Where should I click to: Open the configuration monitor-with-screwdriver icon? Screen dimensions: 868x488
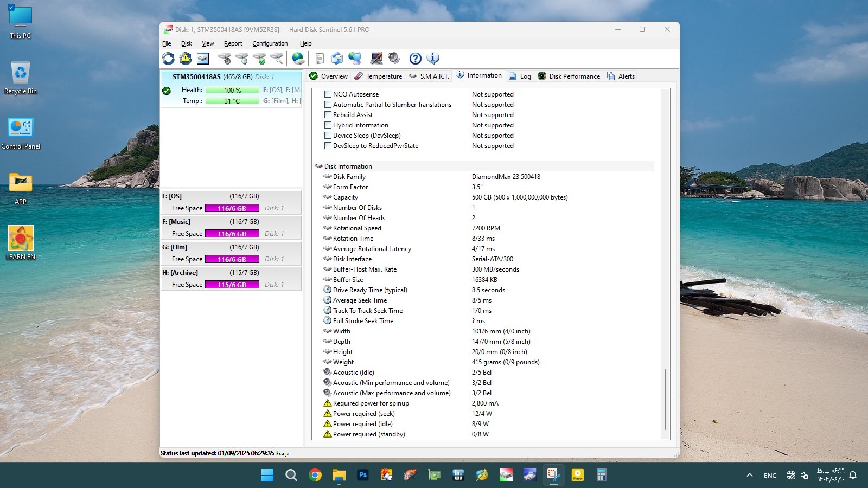(376, 59)
